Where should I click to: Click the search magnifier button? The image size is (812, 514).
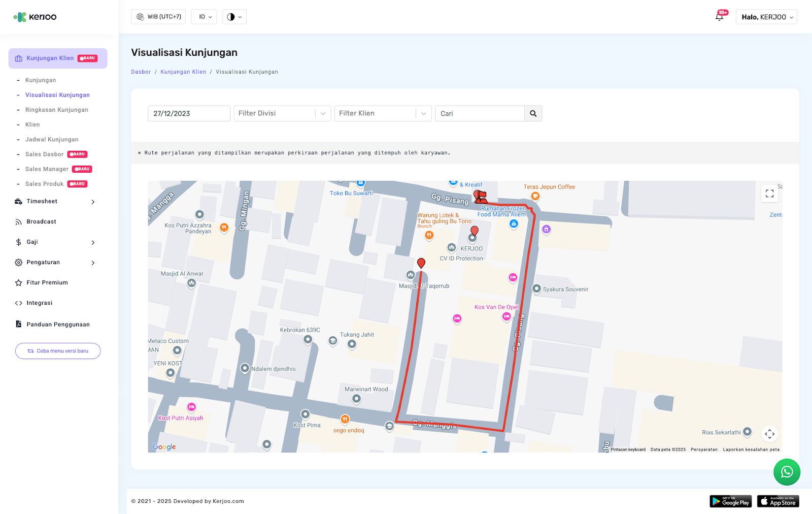pyautogui.click(x=533, y=113)
